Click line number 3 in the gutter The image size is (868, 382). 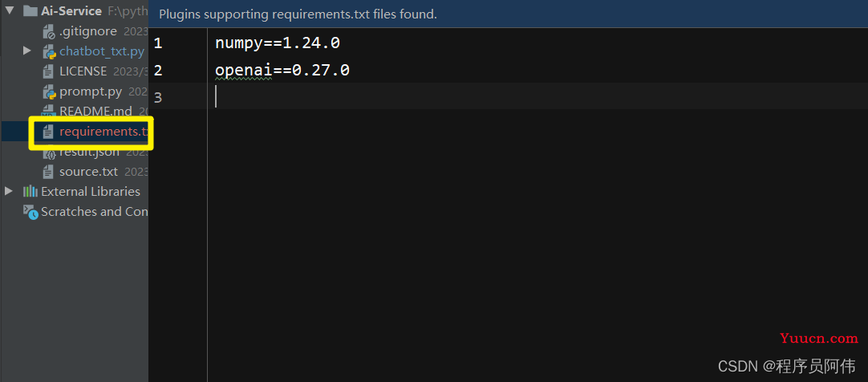pyautogui.click(x=158, y=97)
